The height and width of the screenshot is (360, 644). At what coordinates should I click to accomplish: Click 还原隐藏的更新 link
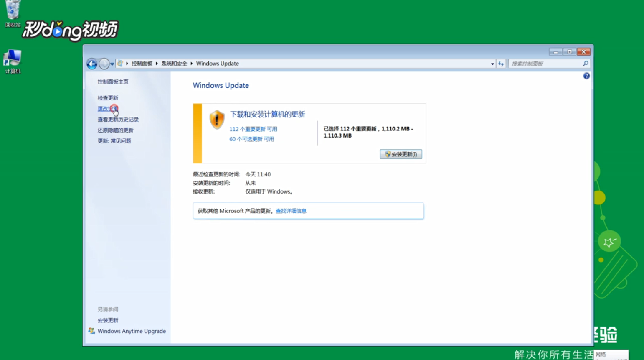click(x=115, y=130)
